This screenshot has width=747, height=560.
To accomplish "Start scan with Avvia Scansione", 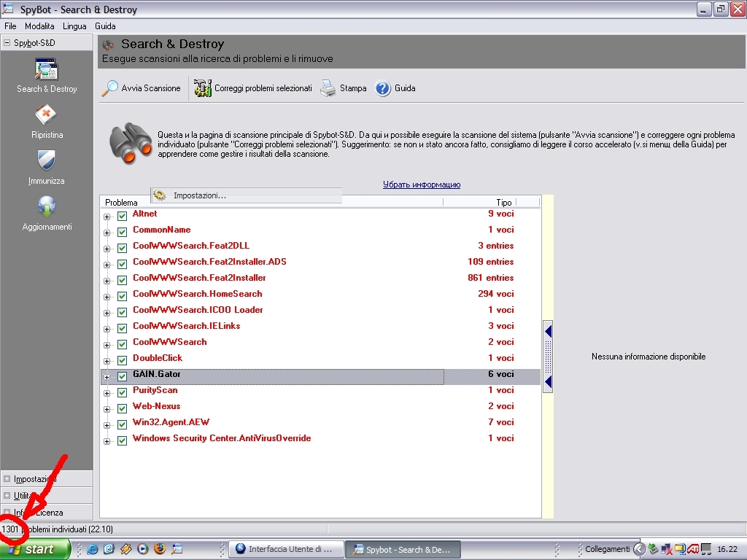I will click(142, 88).
